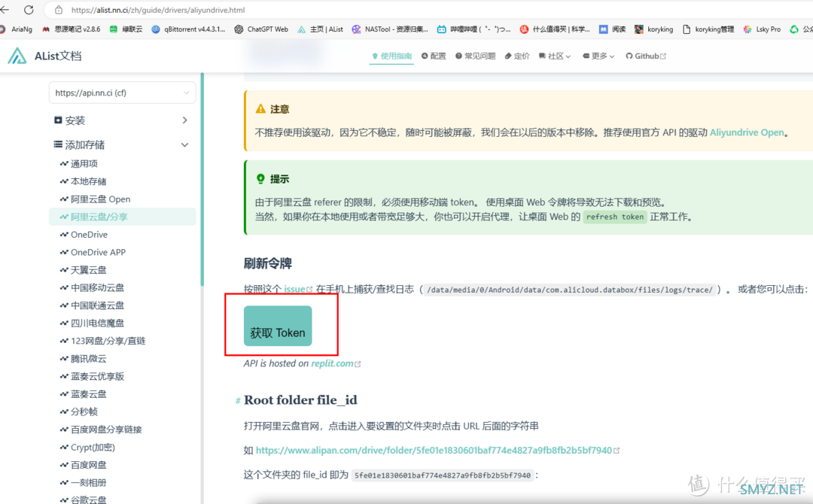This screenshot has height=504, width=813.
Task: Open 百度网盘分享链接 in the sidebar
Action: click(101, 430)
